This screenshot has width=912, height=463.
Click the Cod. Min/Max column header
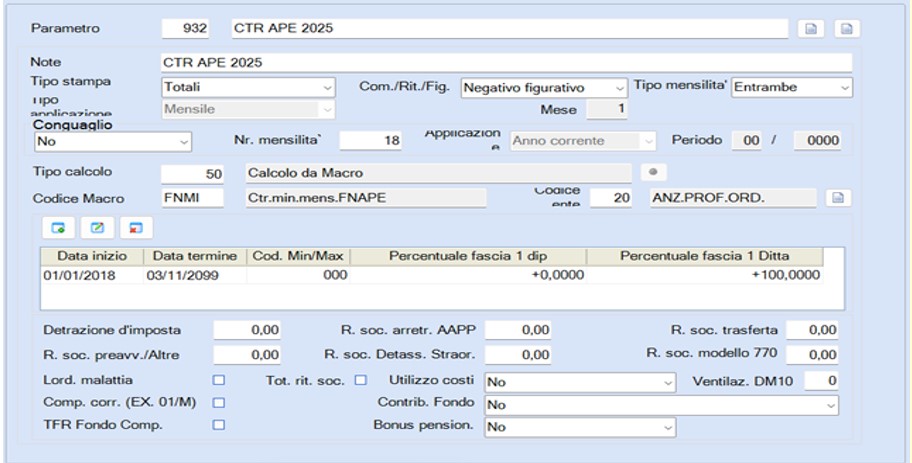click(x=298, y=257)
